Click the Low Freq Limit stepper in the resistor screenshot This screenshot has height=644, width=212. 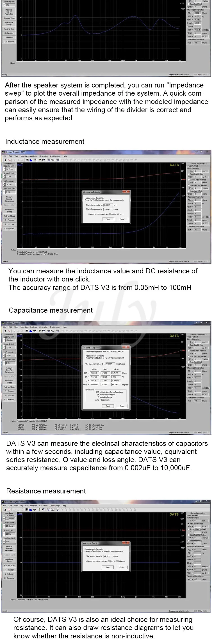coord(4,541)
